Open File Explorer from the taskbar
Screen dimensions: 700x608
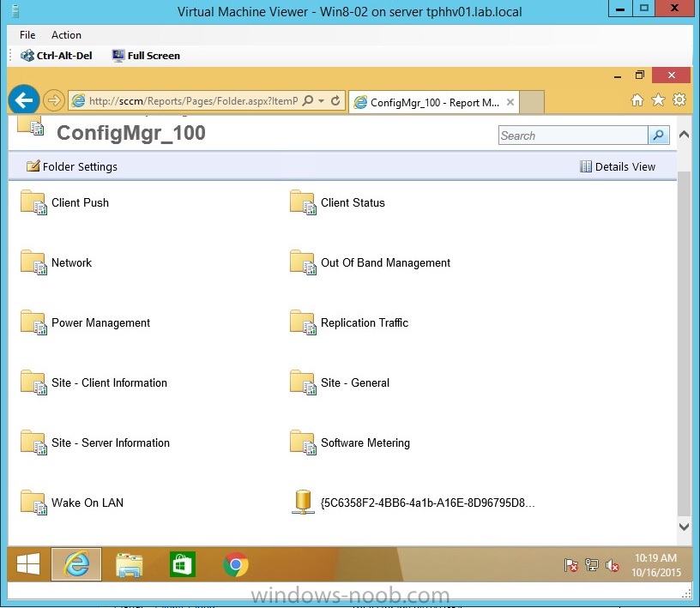pos(129,565)
